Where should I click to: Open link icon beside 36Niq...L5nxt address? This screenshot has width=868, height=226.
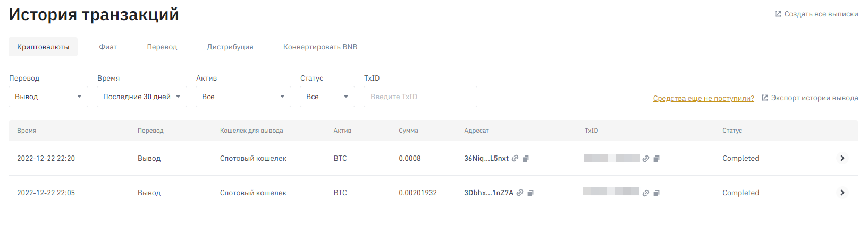(x=515, y=158)
